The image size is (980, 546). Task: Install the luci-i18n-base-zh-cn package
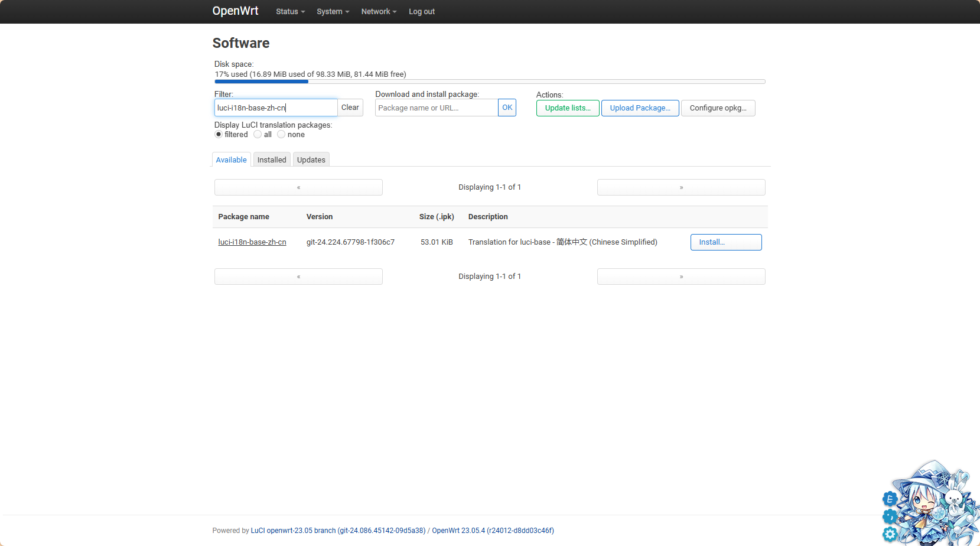tap(725, 242)
